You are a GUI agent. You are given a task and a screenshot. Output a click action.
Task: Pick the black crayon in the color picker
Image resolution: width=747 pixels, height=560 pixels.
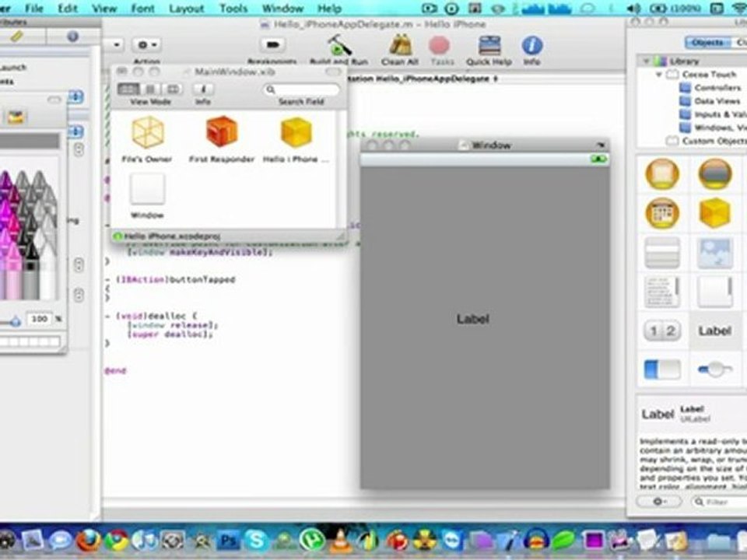click(x=30, y=271)
